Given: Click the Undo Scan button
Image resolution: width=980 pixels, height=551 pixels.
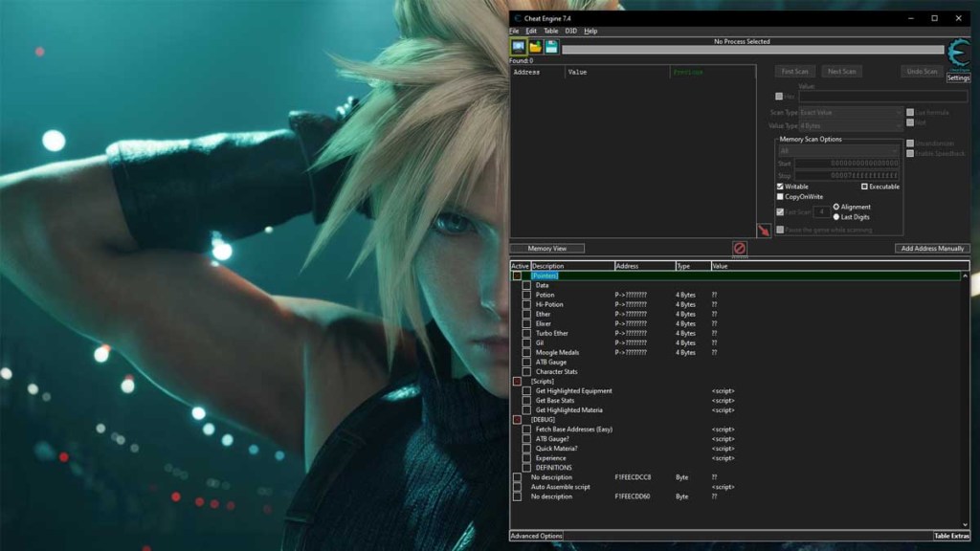Looking at the screenshot, I should click(x=922, y=71).
